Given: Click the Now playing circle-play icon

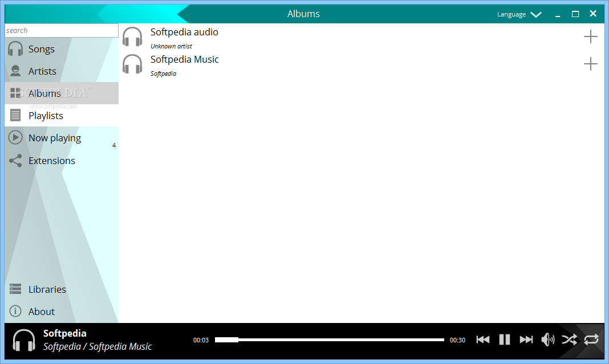Looking at the screenshot, I should pos(15,137).
